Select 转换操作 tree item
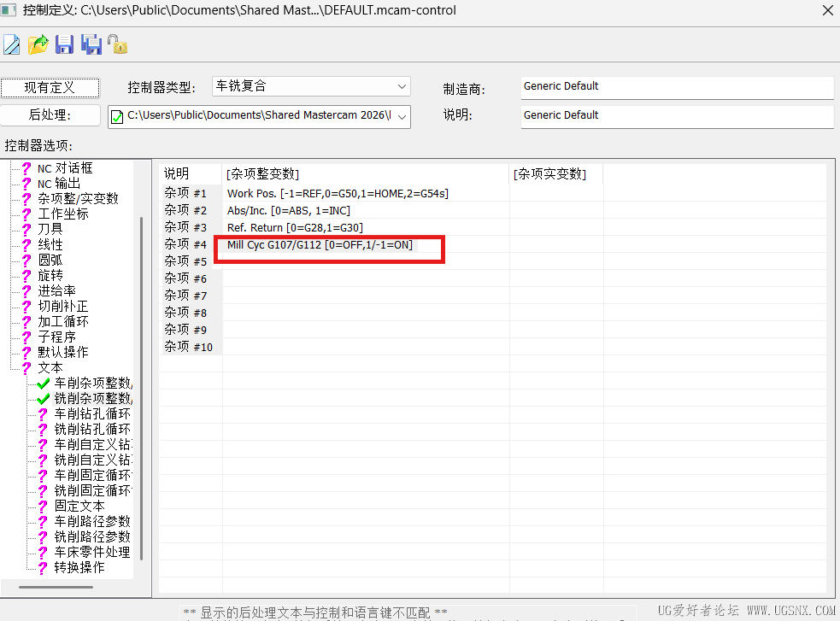 point(79,567)
